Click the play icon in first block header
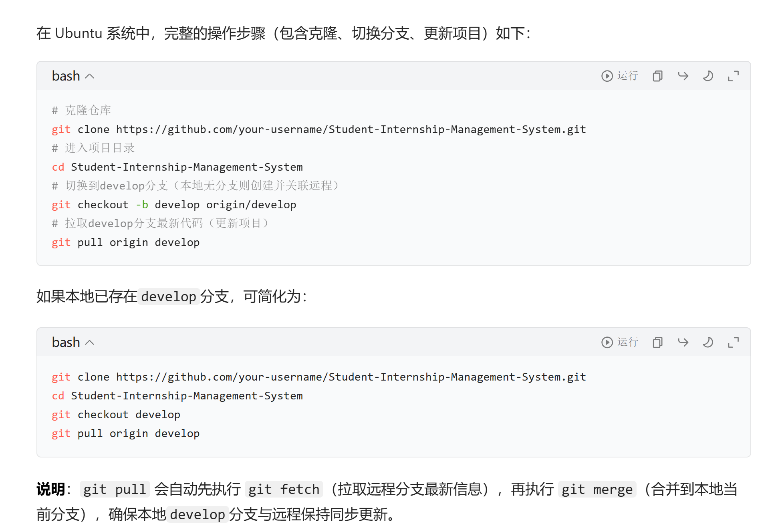 point(607,76)
